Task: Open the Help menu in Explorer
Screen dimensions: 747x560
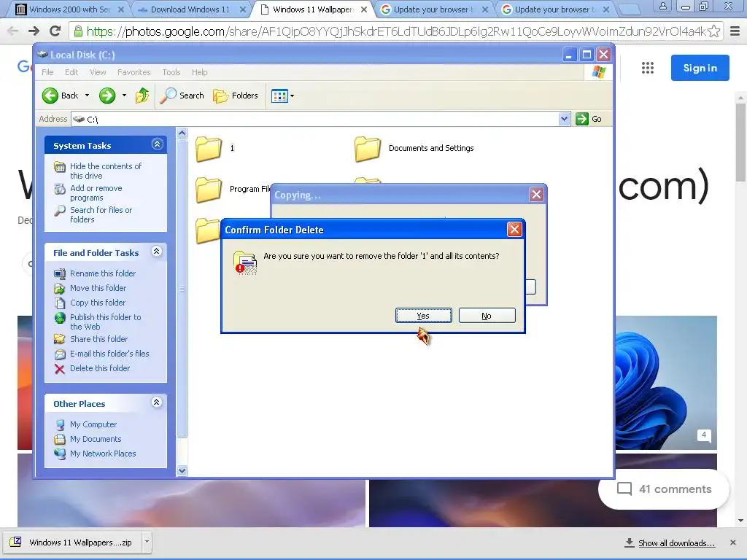Action: click(x=200, y=72)
